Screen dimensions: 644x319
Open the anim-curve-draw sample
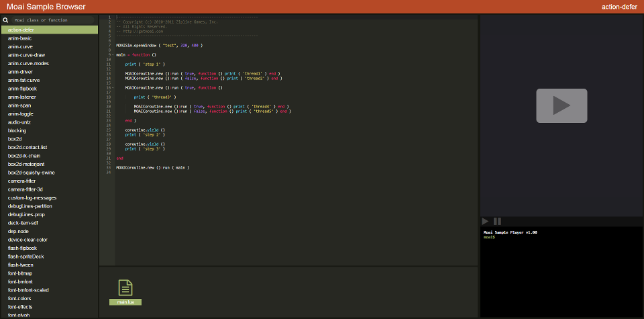pos(50,55)
